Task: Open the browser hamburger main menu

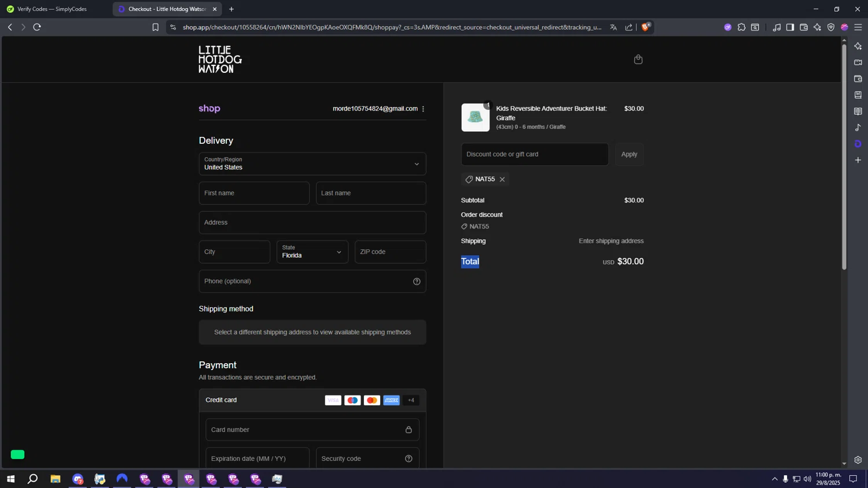Action: coord(858,27)
